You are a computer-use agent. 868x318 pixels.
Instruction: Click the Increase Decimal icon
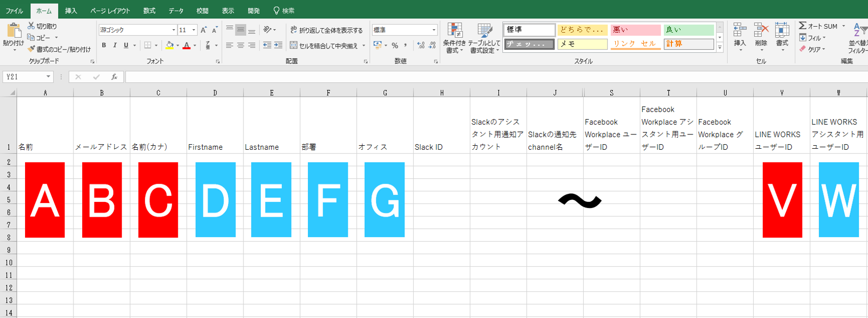coord(421,46)
